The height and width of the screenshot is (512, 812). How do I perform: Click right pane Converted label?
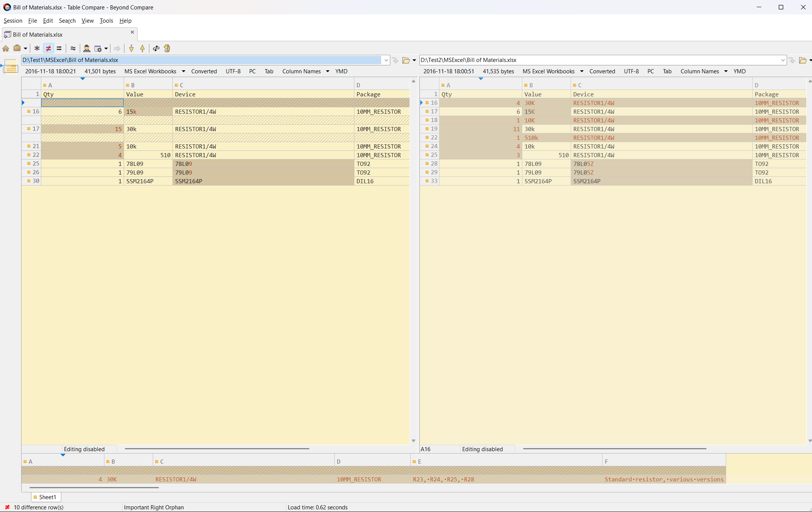[602, 71]
